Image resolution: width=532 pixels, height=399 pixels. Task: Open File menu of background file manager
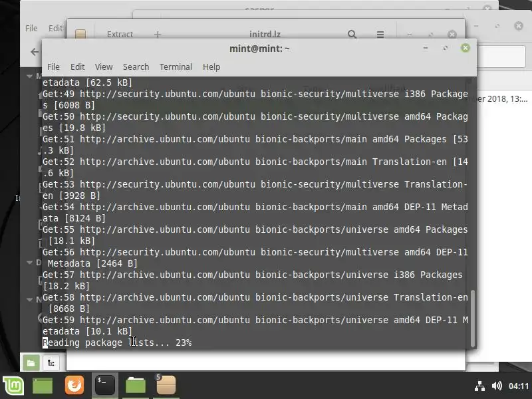pyautogui.click(x=31, y=28)
